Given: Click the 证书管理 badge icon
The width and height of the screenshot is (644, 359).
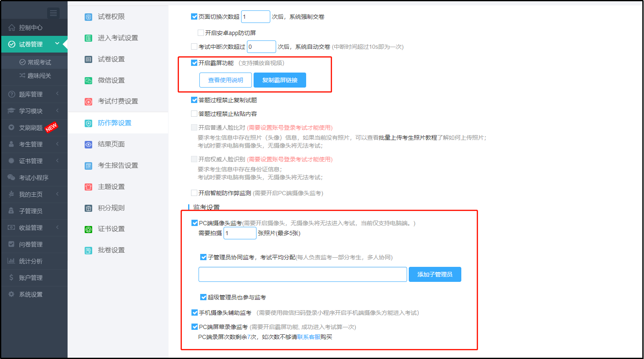Looking at the screenshot, I should 12,161.
